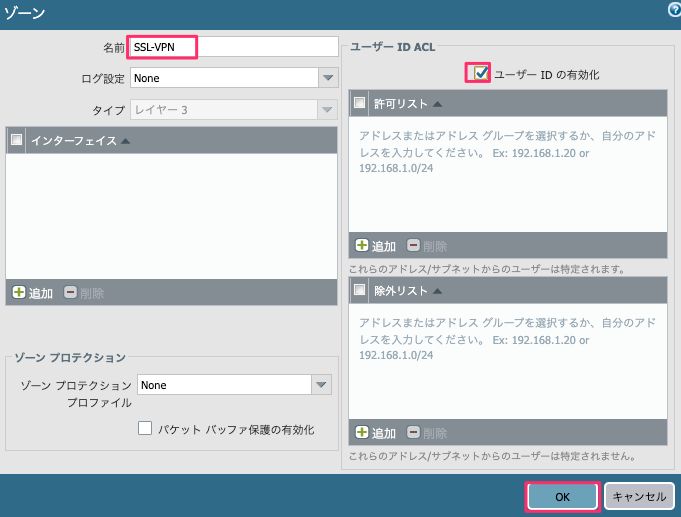Click the 許可リスト address placeholder text
The height and width of the screenshot is (517, 681).
coord(507,152)
